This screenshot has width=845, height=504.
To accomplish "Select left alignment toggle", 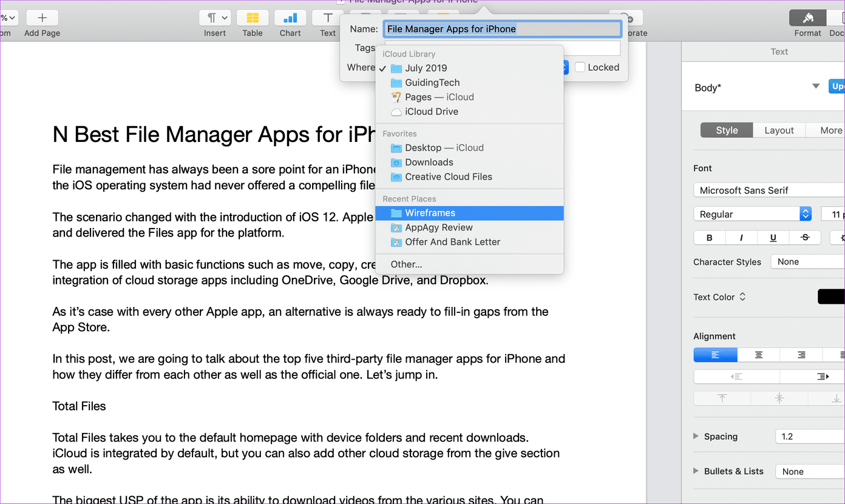I will pyautogui.click(x=715, y=355).
